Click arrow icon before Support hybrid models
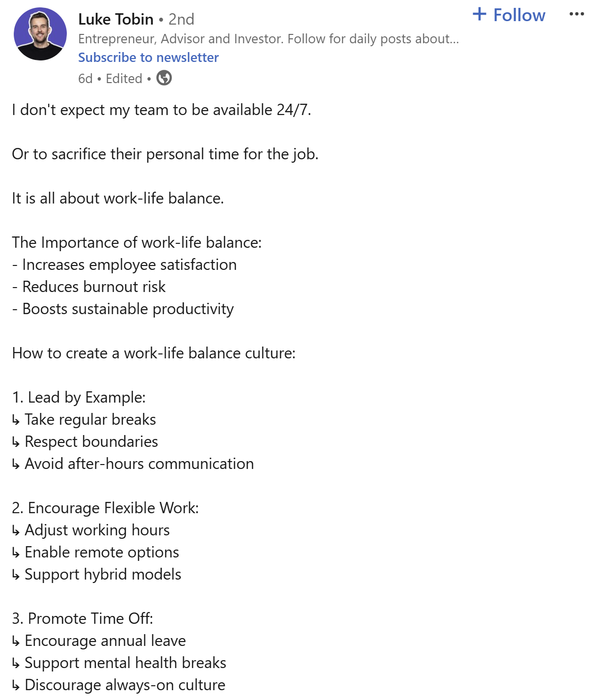The width and height of the screenshot is (597, 700). click(x=16, y=575)
